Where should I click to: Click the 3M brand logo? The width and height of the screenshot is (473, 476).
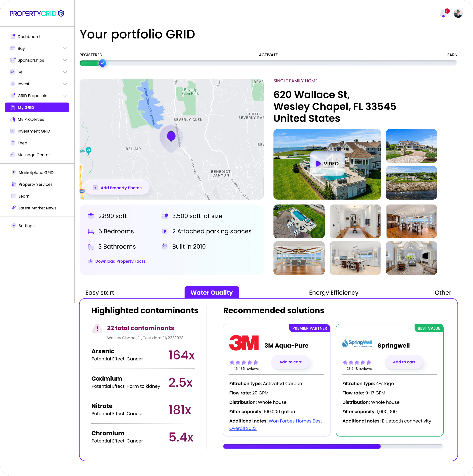click(x=244, y=343)
